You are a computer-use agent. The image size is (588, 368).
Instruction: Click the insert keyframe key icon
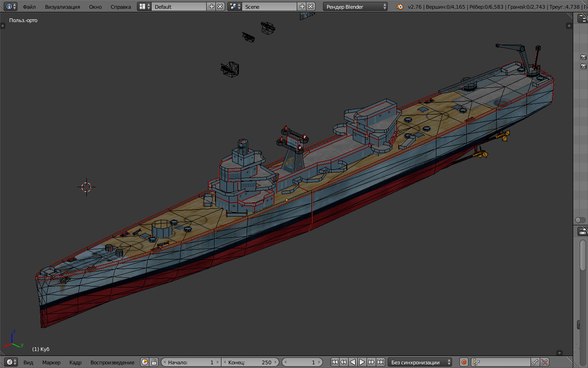535,362
